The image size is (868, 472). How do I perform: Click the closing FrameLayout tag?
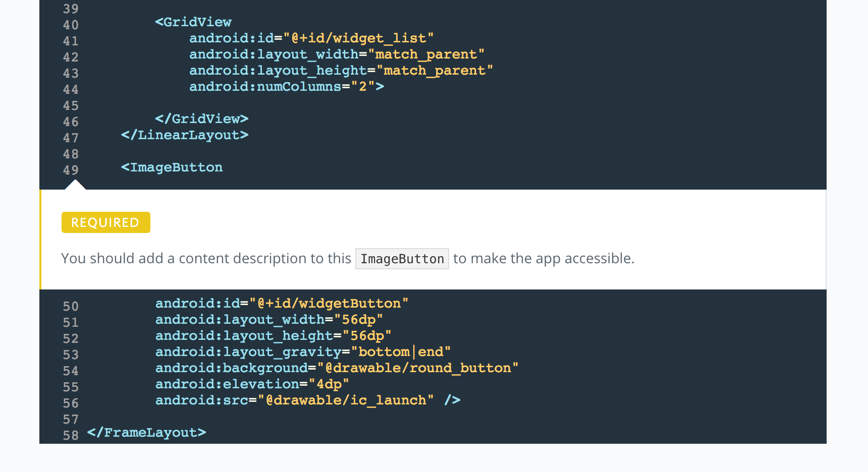click(146, 433)
